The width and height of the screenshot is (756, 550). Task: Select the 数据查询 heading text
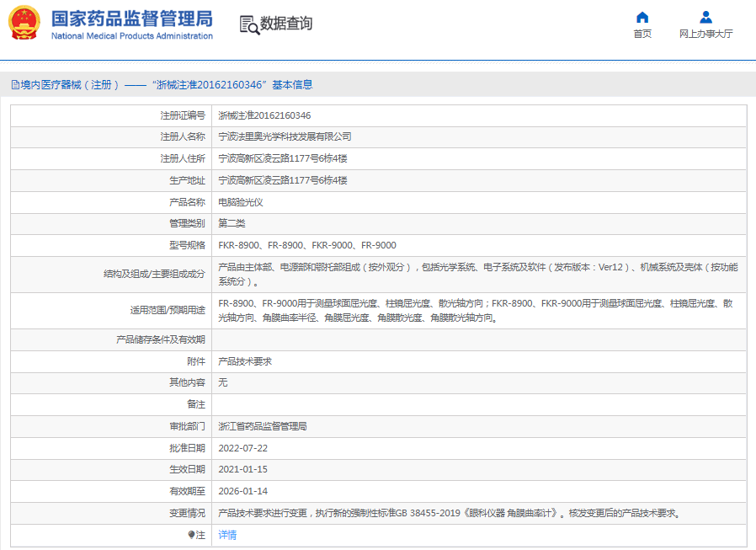(286, 24)
